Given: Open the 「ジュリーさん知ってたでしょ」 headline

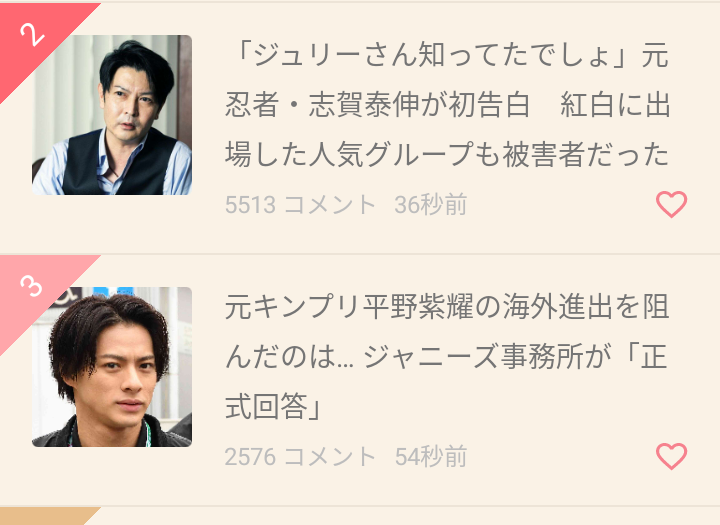Looking at the screenshot, I should pos(447,105).
